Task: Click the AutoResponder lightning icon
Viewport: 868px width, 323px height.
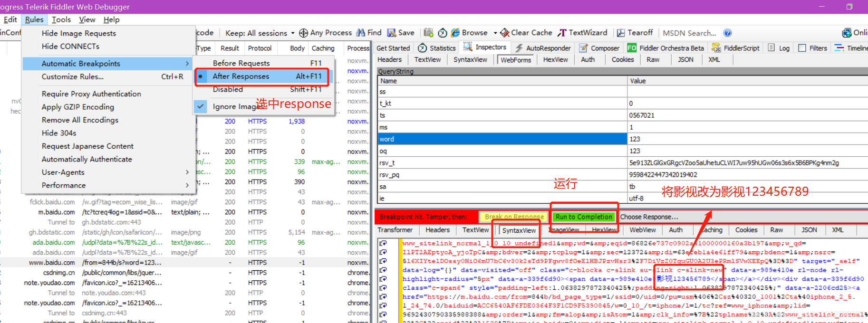Action: pos(520,48)
